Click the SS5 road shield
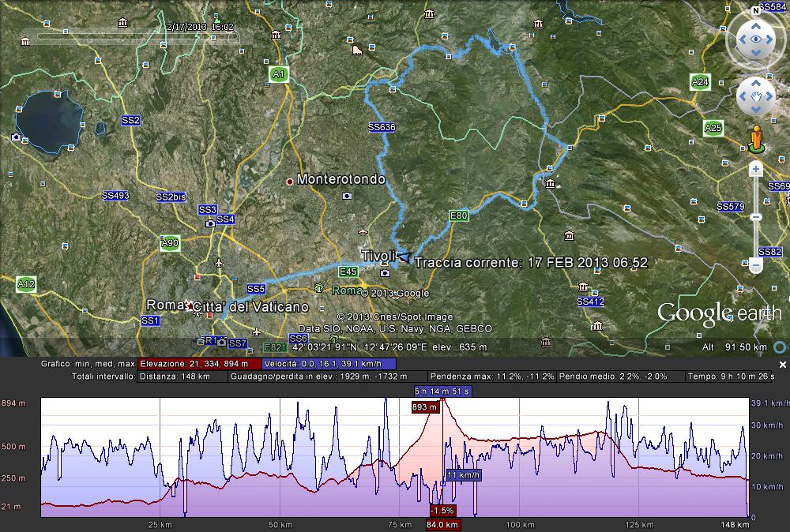 coord(256,289)
